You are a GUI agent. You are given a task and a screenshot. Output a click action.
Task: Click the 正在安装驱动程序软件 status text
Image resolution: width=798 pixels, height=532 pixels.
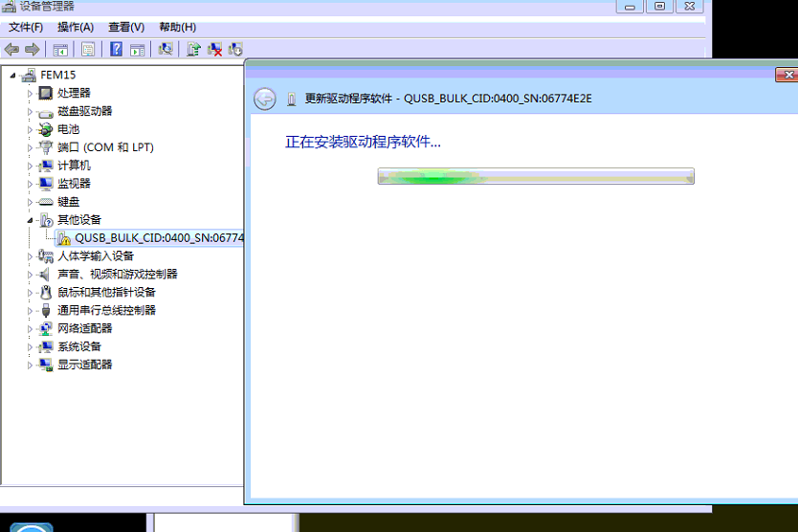click(363, 142)
